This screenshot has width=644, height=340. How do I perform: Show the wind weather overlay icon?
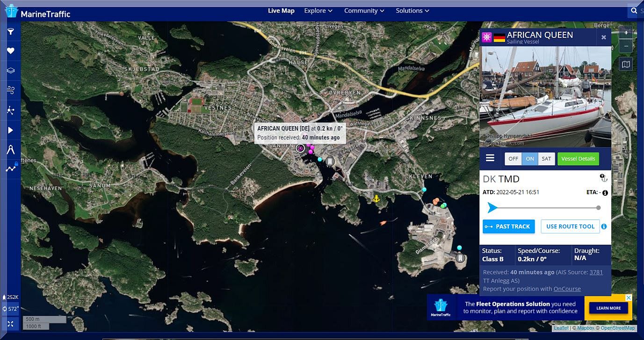pyautogui.click(x=10, y=91)
